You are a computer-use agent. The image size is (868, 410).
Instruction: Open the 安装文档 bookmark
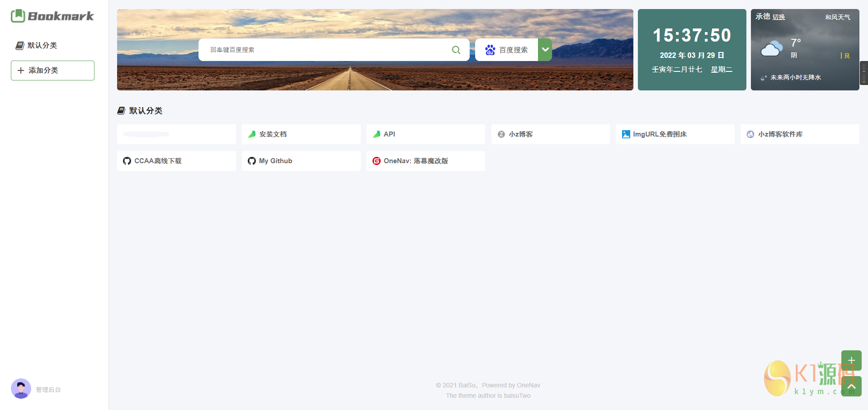coord(301,134)
